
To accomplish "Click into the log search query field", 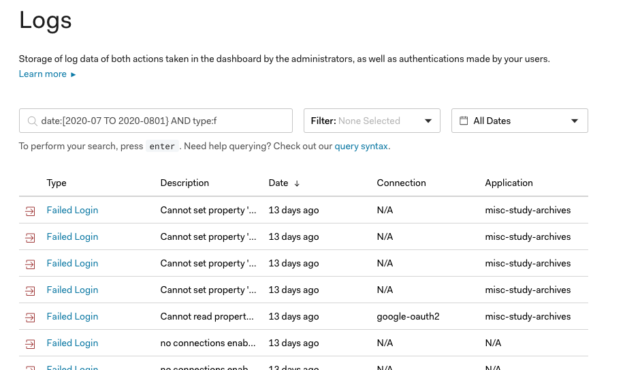I will (x=156, y=121).
